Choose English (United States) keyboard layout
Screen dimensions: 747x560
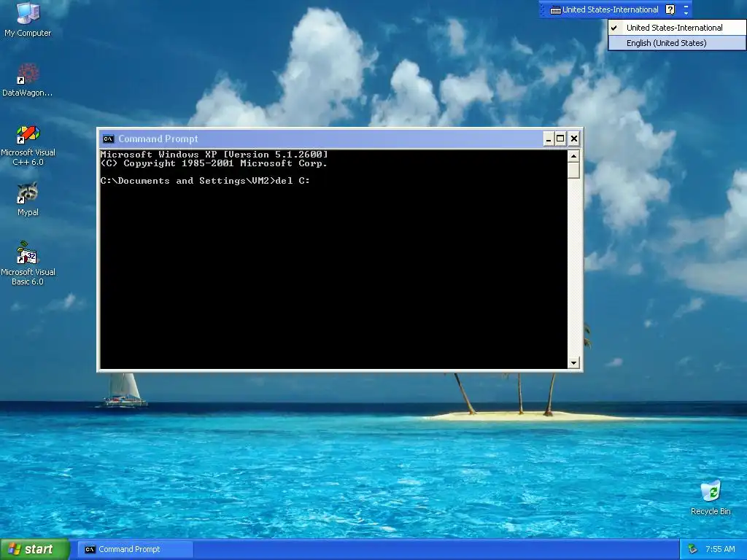[x=677, y=43]
